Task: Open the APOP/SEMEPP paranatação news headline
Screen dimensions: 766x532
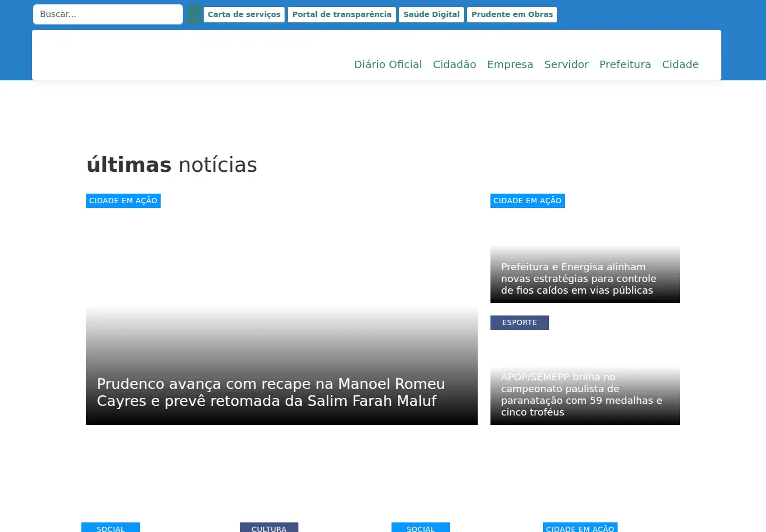Action: click(581, 394)
